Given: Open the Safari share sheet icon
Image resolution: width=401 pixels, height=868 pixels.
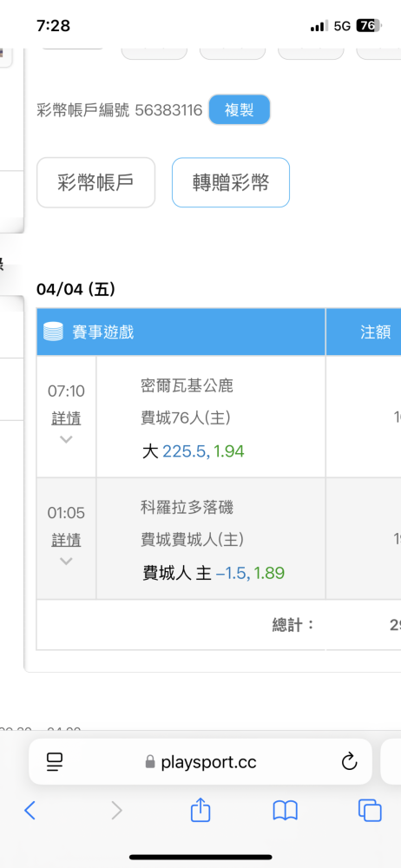Looking at the screenshot, I should pos(200,809).
